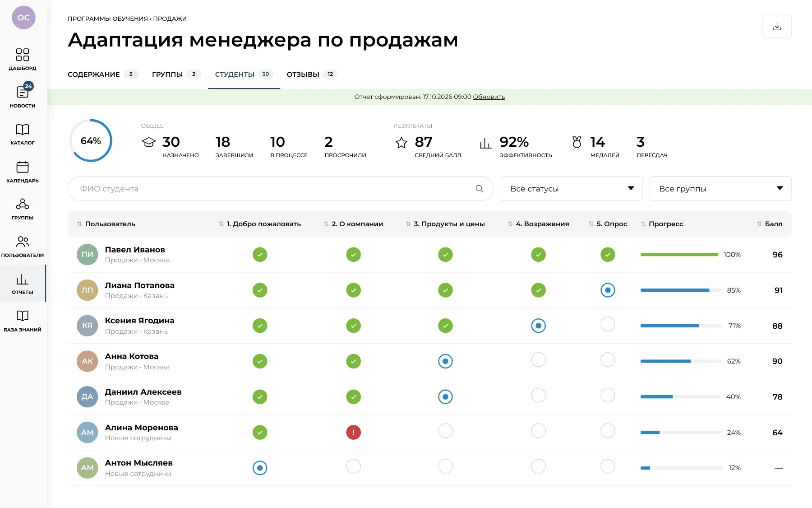Click Павел Иванов's 100% progress bar

pyautogui.click(x=679, y=255)
